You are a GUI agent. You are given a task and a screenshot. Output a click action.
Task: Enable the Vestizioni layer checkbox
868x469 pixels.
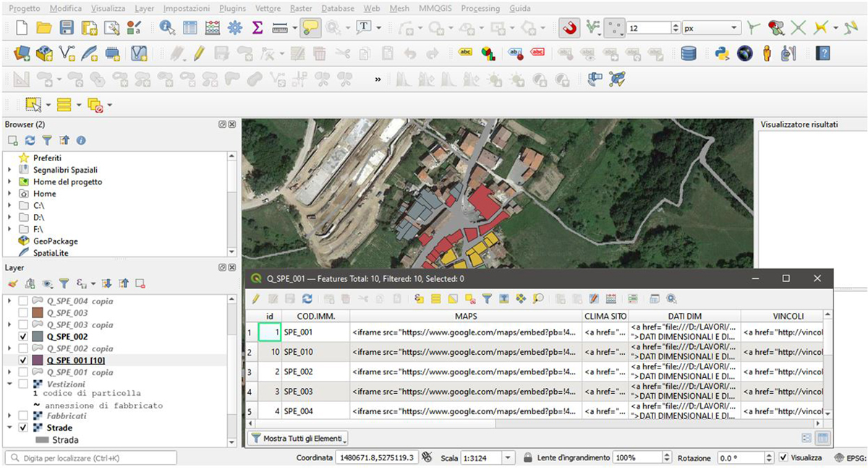point(23,384)
